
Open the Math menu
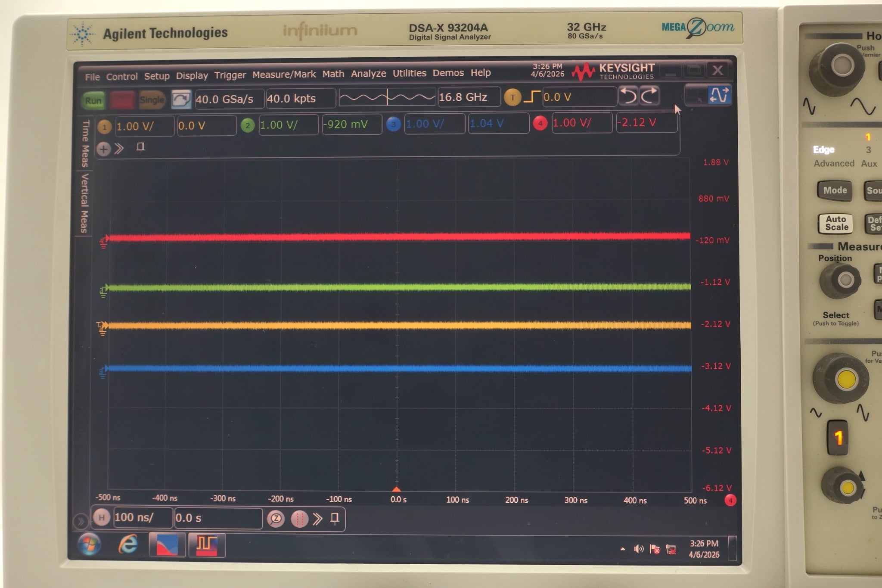click(x=333, y=74)
